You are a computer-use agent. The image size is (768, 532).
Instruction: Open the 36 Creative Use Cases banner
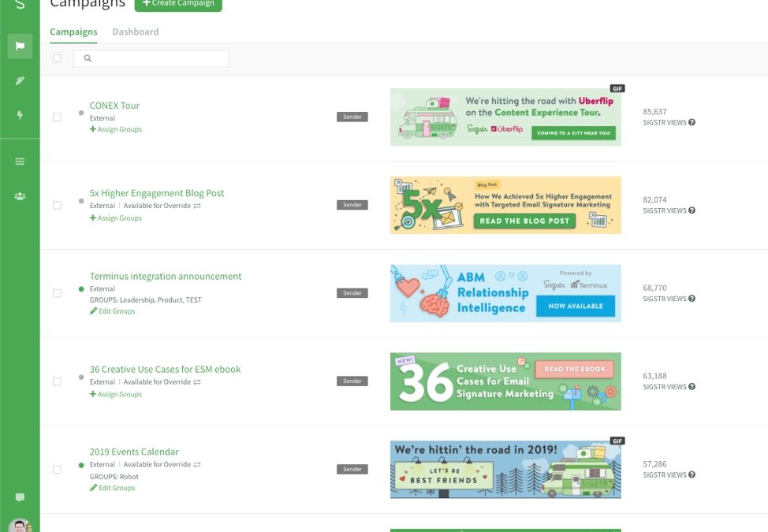coord(505,381)
